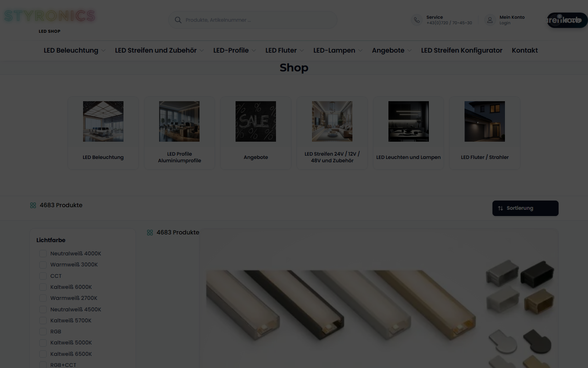
Task: Focus the product search input field
Action: tap(253, 20)
